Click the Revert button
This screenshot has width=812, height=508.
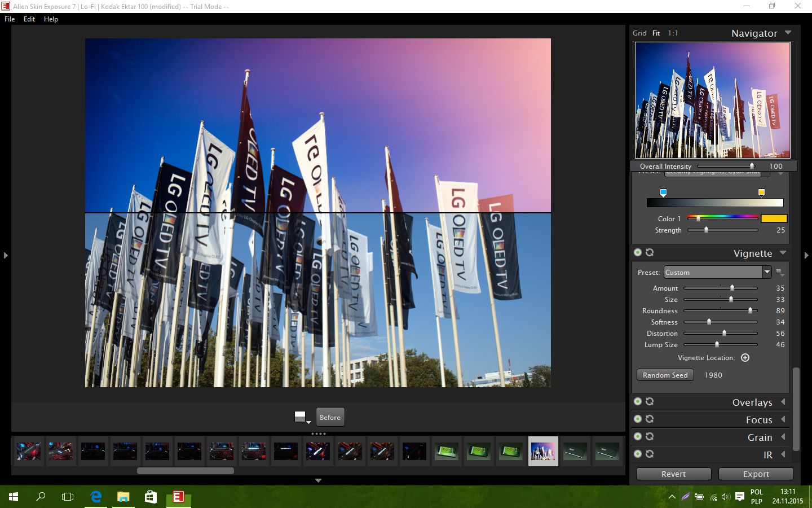(x=673, y=474)
